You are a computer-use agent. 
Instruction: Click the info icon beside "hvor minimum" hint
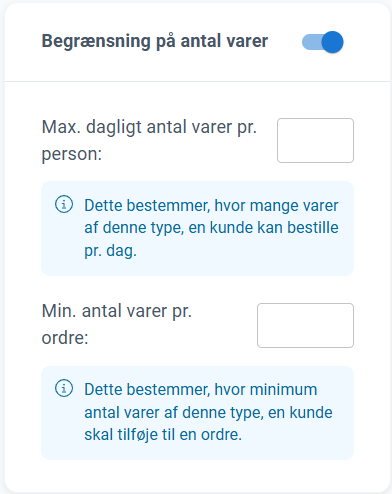(64, 388)
